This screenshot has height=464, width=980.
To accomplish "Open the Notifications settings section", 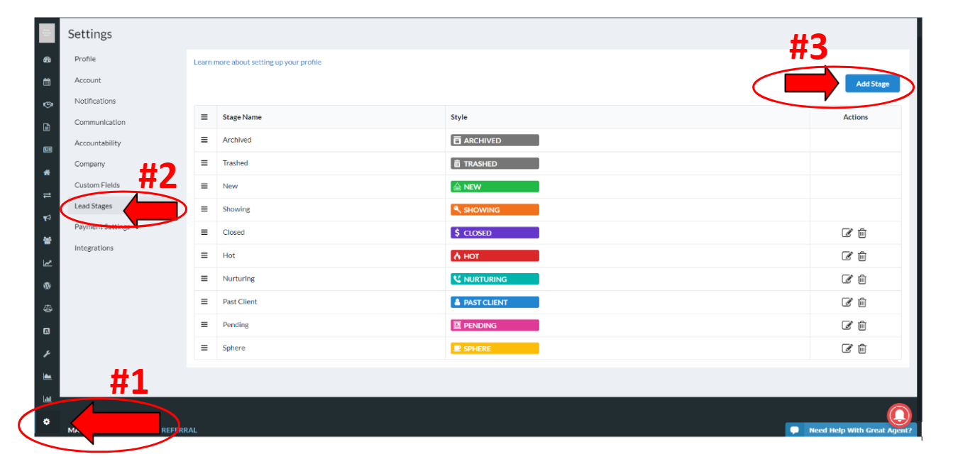I will click(95, 101).
